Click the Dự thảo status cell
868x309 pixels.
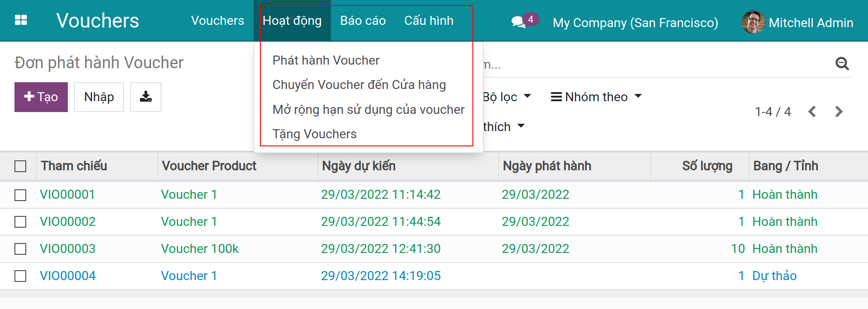(774, 276)
